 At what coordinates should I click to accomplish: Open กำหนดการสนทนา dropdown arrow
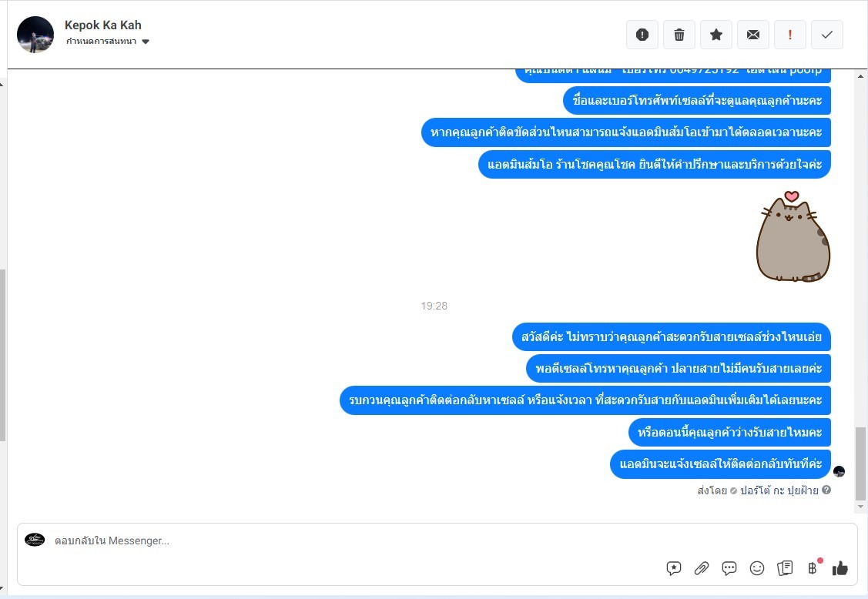pos(146,42)
